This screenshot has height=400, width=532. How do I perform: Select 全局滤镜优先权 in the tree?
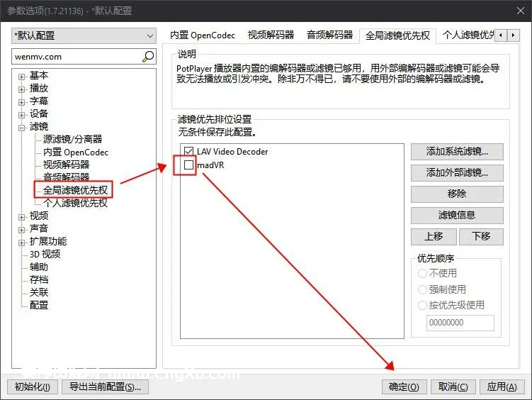coord(75,190)
